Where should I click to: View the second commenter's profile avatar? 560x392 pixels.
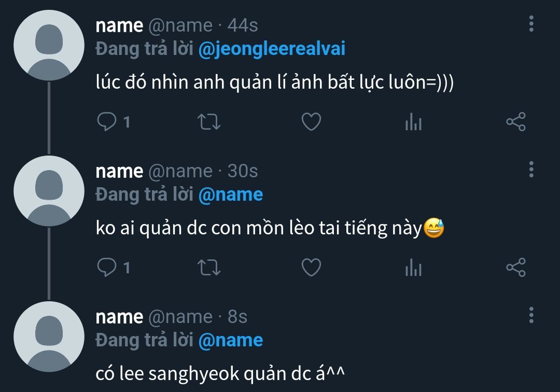click(x=49, y=191)
